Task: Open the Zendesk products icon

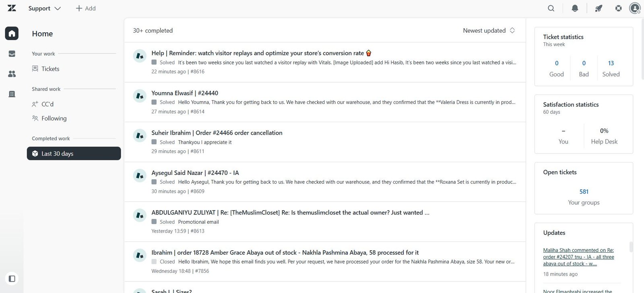Action: [x=618, y=8]
